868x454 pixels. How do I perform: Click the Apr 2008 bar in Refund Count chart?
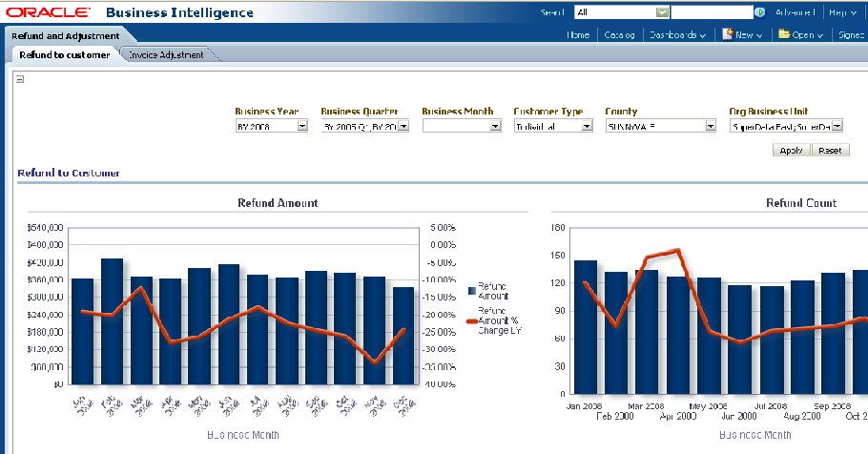[x=677, y=335]
